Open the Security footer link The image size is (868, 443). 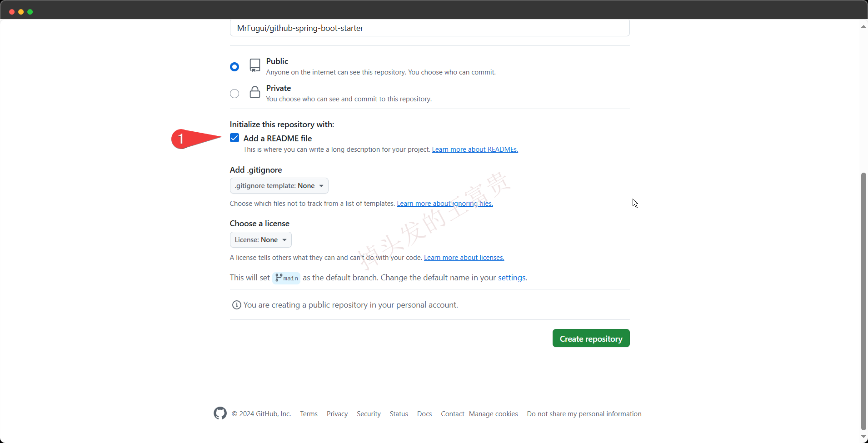(369, 414)
